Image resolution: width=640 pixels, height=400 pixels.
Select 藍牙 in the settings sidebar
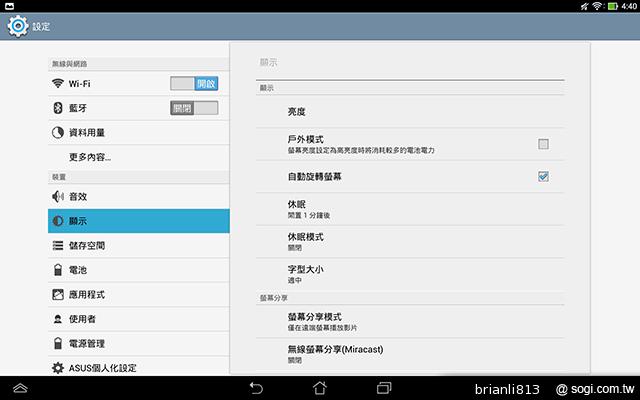(139, 108)
